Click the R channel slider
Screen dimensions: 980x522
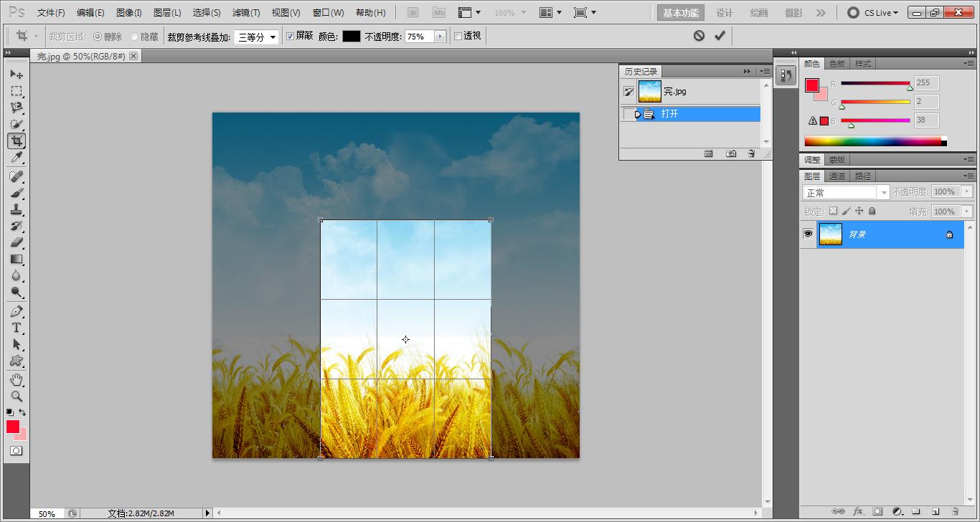[x=875, y=84]
